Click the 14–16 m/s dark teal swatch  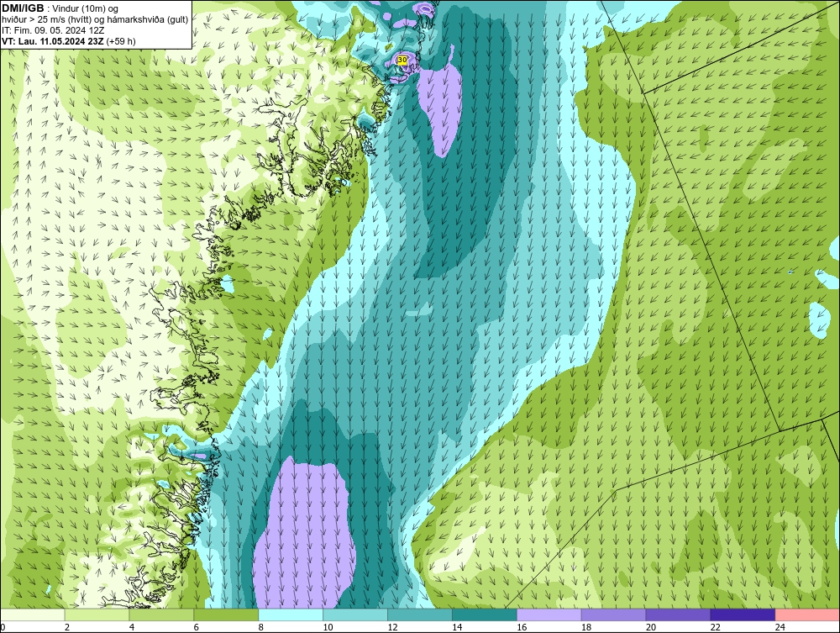pos(485,615)
